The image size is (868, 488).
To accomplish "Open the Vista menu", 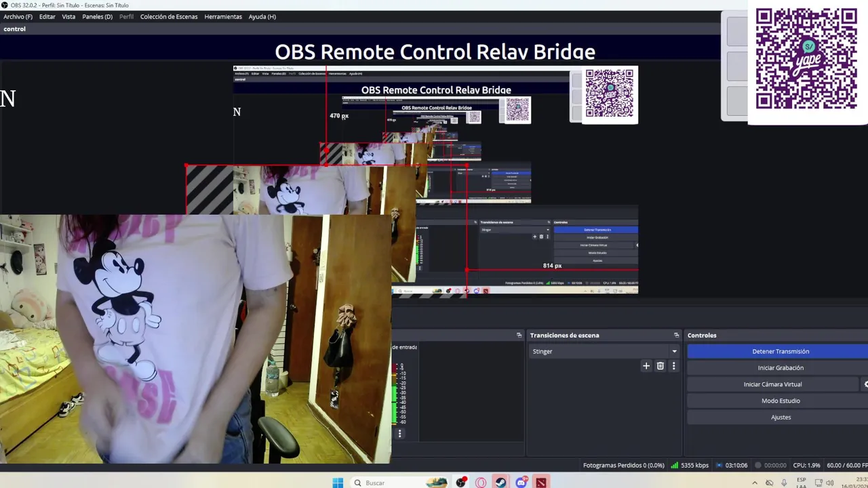I will [68, 16].
